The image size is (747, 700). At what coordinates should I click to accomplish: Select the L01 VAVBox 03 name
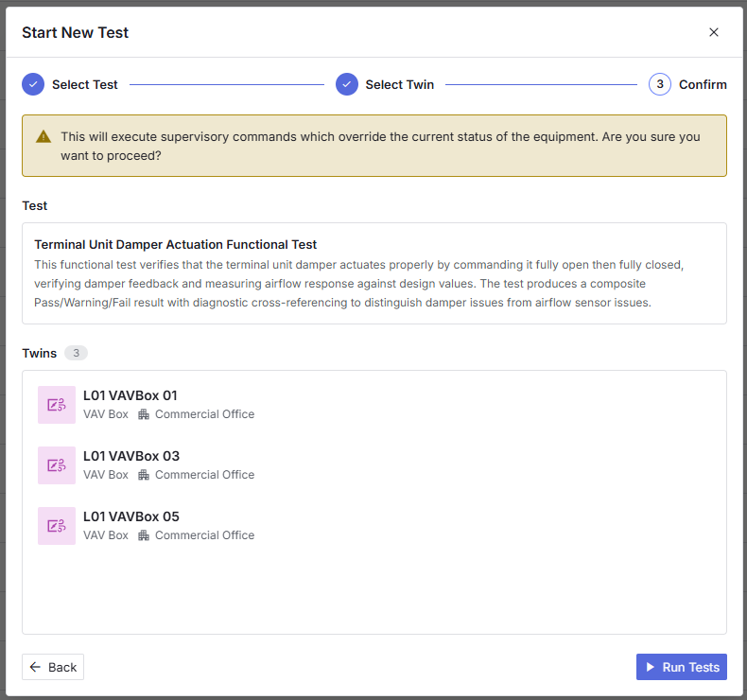click(131, 456)
